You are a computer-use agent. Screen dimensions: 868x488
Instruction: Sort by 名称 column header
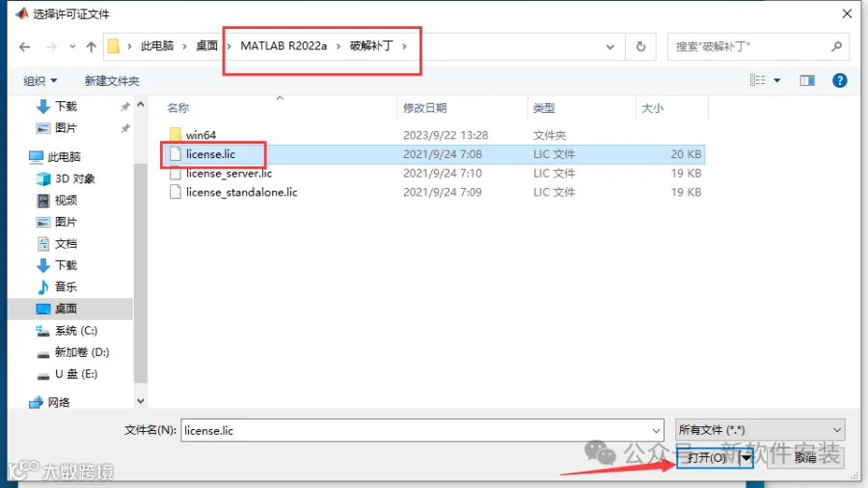coord(178,108)
